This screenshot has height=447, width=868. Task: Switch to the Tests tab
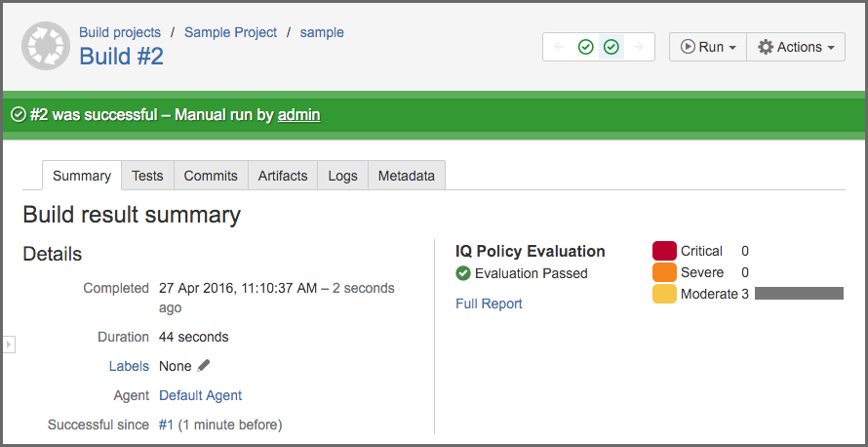pos(147,176)
